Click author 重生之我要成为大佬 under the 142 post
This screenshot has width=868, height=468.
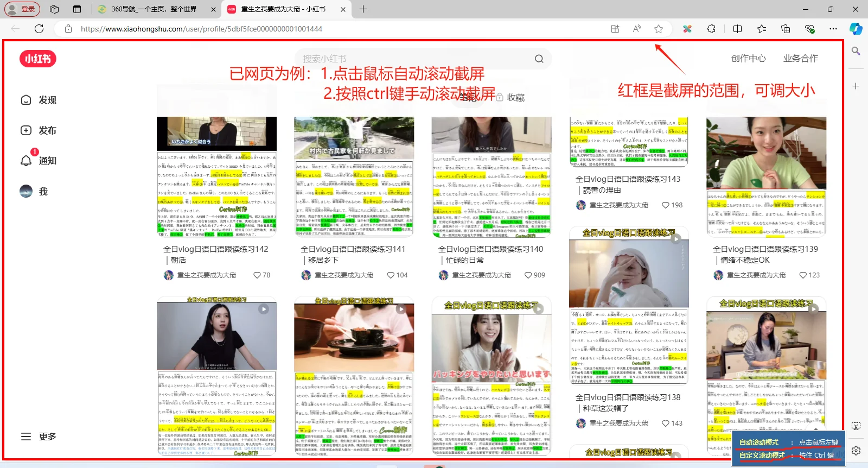tap(207, 275)
